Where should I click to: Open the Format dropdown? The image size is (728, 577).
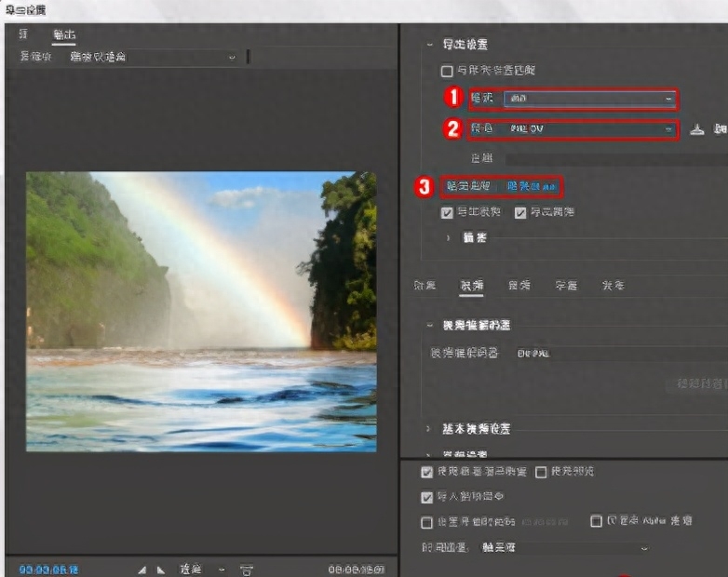tap(589, 99)
